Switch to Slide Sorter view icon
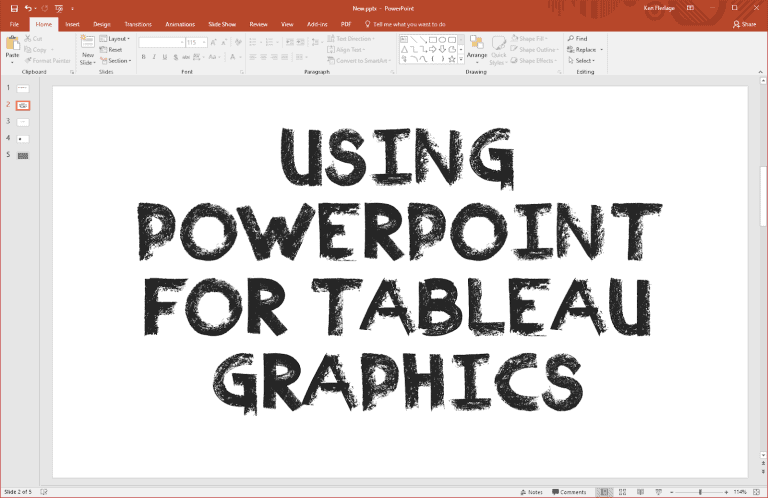The height and width of the screenshot is (498, 768). (622, 492)
